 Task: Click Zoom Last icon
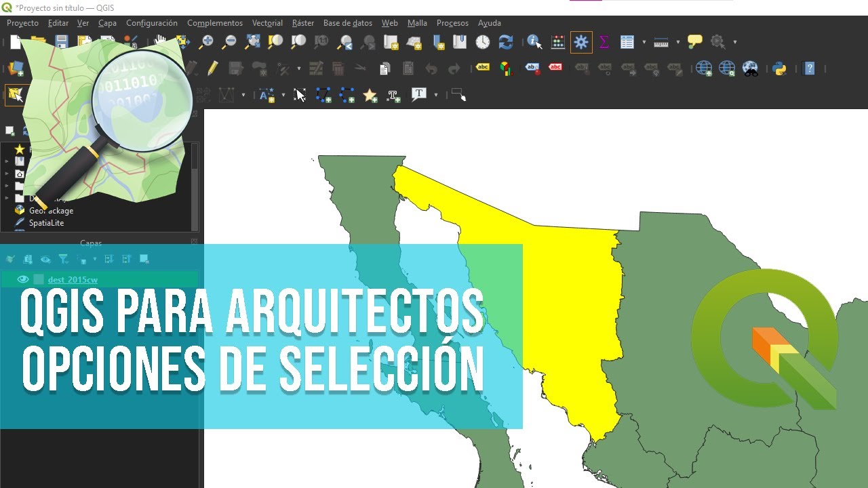coord(345,42)
